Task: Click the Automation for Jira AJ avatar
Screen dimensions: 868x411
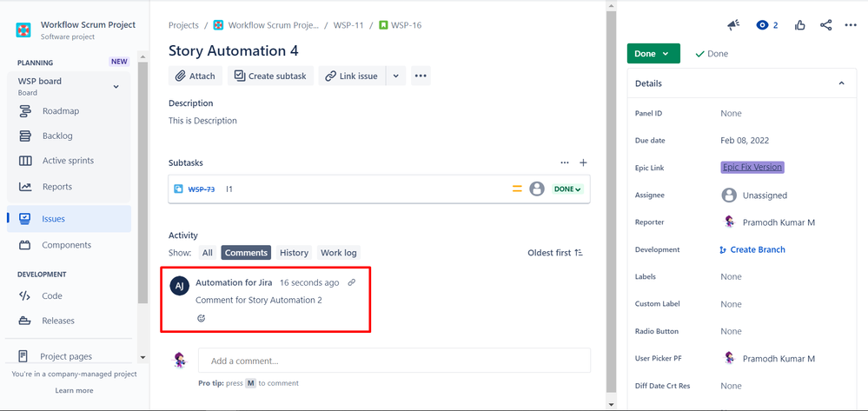Action: (x=179, y=286)
